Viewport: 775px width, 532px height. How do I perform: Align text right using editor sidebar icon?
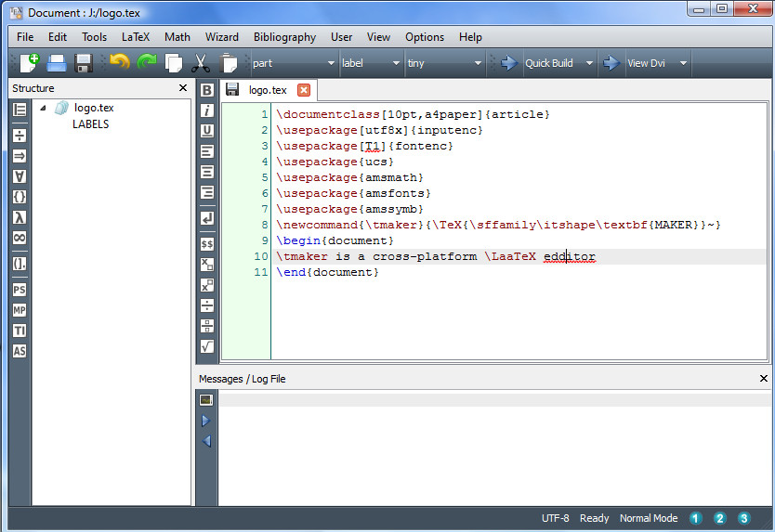click(207, 191)
